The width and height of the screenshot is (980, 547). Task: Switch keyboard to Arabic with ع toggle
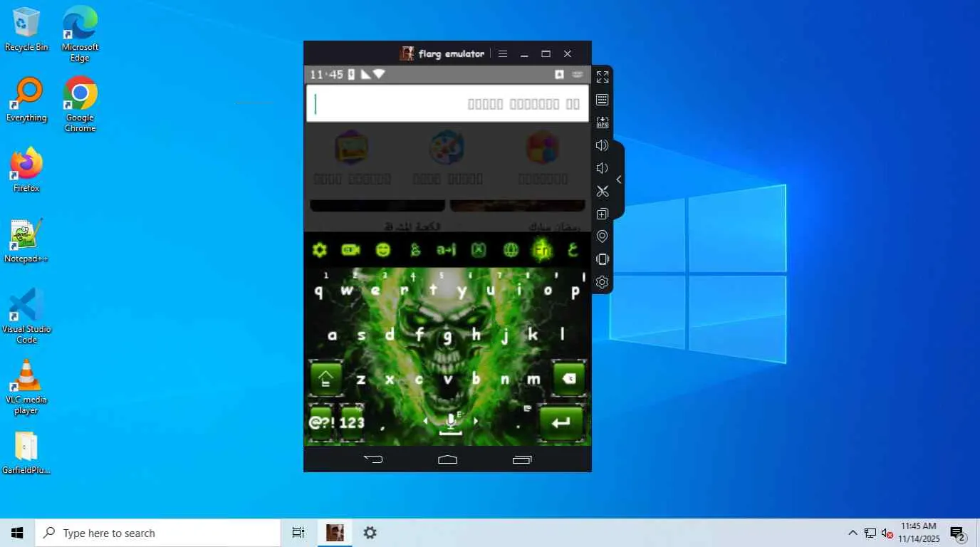click(x=572, y=250)
